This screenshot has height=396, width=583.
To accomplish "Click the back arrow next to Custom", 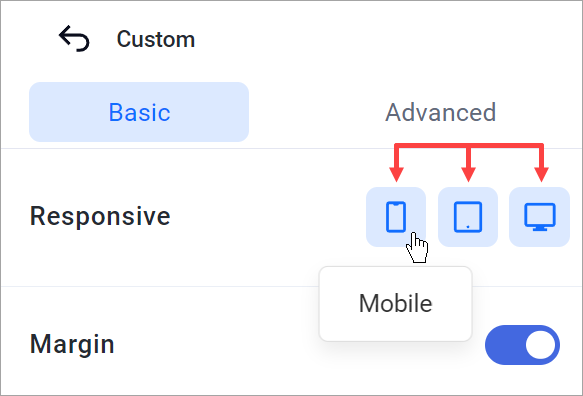I will (x=74, y=38).
